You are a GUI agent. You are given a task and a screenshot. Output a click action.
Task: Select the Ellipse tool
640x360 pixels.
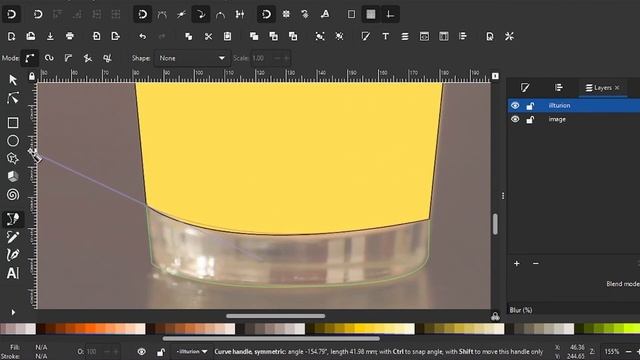pos(13,141)
